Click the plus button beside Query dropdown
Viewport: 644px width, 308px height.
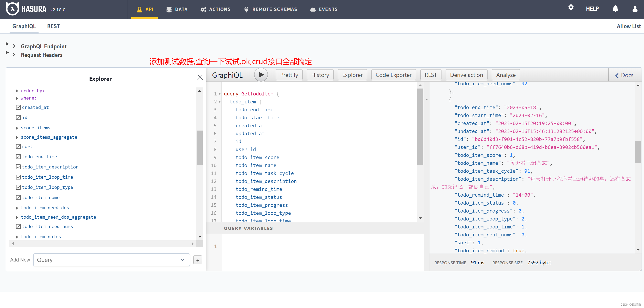(x=197, y=260)
